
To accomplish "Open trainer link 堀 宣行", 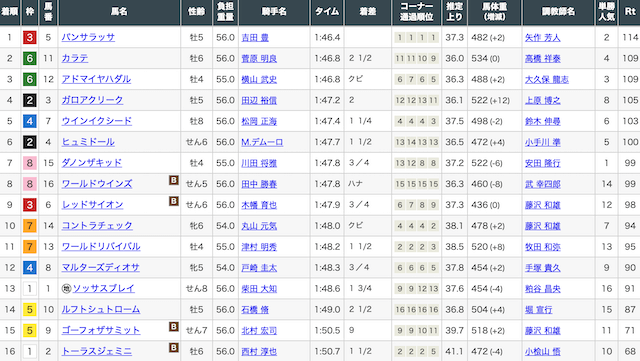I will (x=538, y=310).
